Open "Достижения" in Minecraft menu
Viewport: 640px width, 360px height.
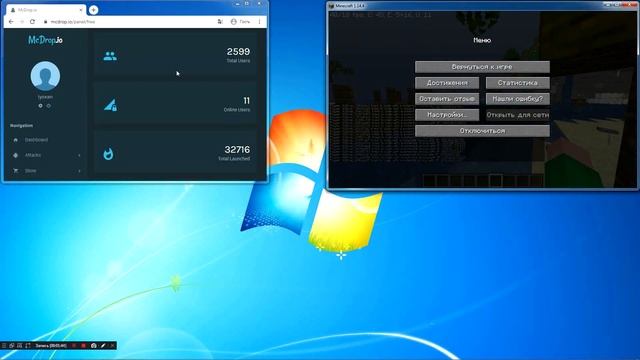[447, 83]
